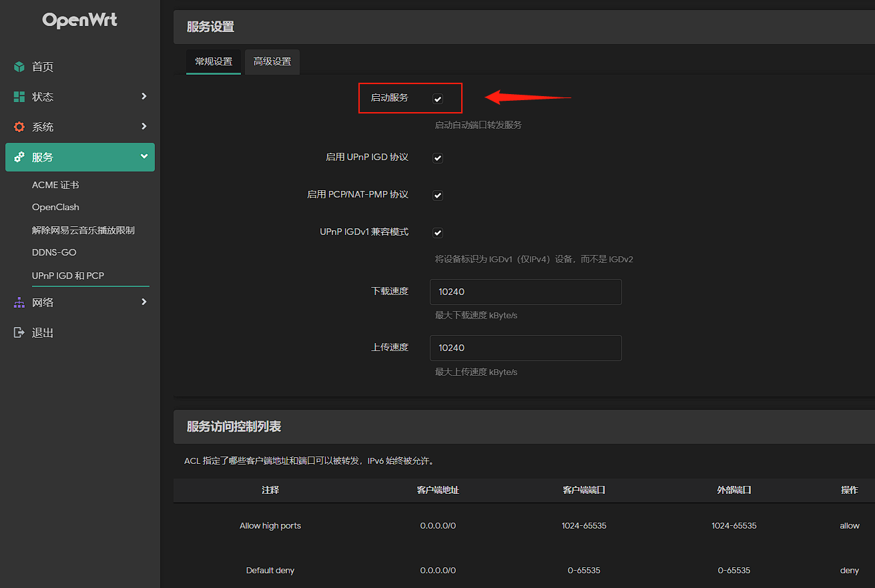Collapse the 服务 menu chevron
This screenshot has width=875, height=588.
[x=143, y=156]
